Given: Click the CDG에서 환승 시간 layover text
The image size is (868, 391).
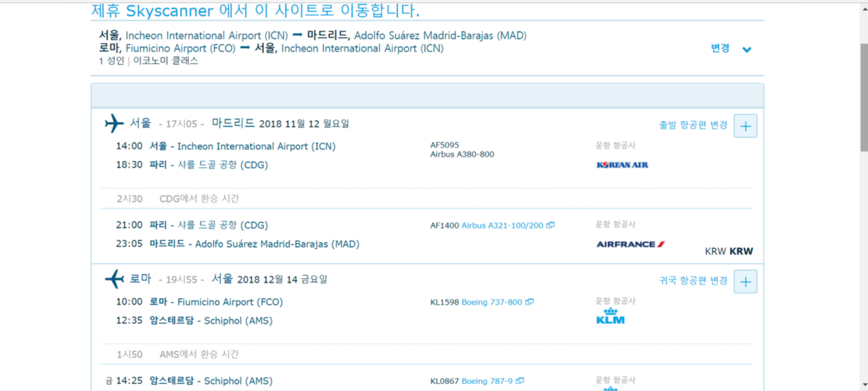Looking at the screenshot, I should (x=199, y=199).
